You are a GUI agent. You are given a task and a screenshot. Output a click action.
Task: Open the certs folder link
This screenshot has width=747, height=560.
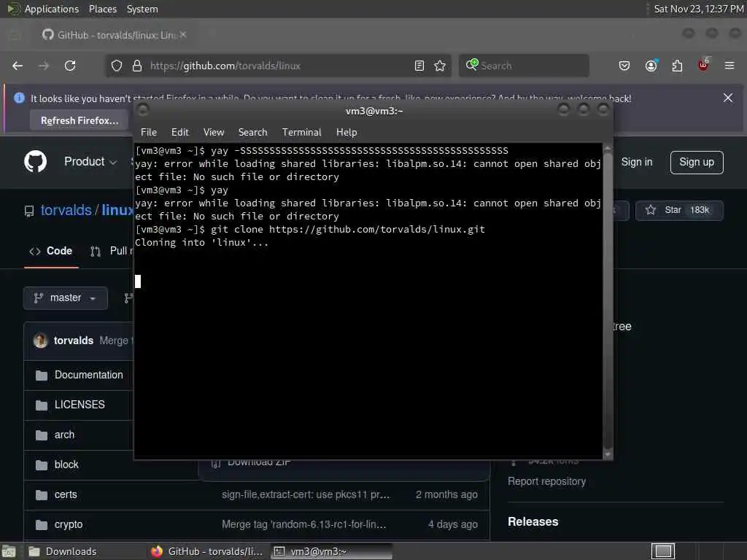click(66, 494)
